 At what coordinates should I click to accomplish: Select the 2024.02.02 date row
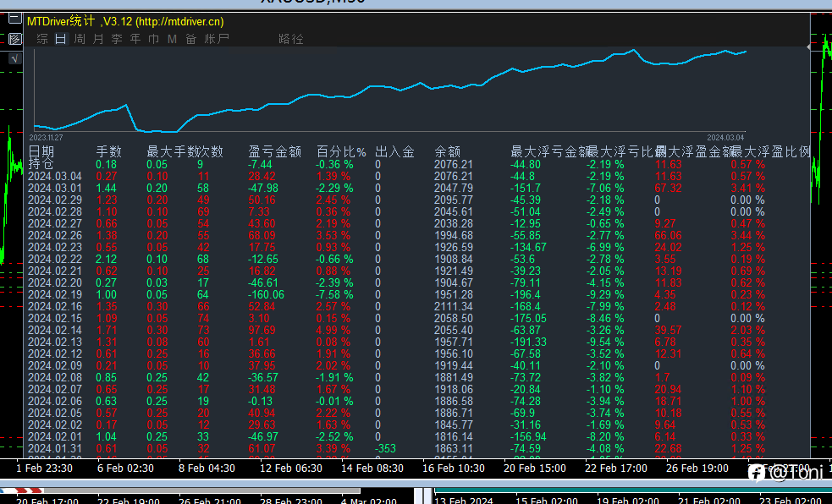(55, 425)
